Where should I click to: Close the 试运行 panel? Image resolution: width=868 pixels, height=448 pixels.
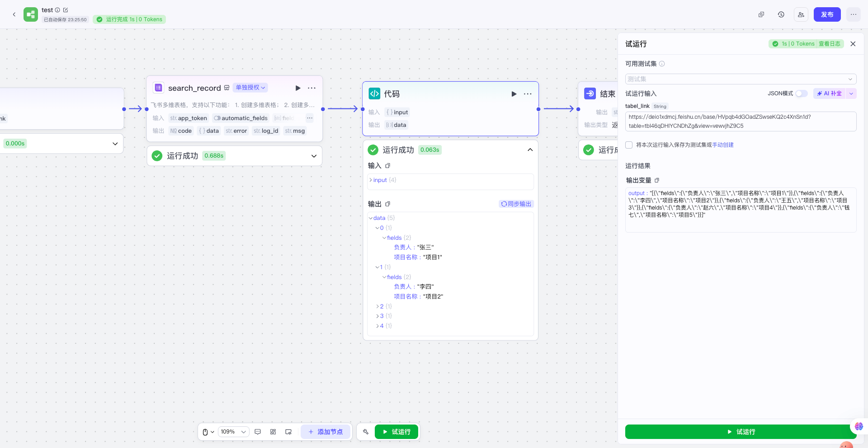[x=853, y=44]
